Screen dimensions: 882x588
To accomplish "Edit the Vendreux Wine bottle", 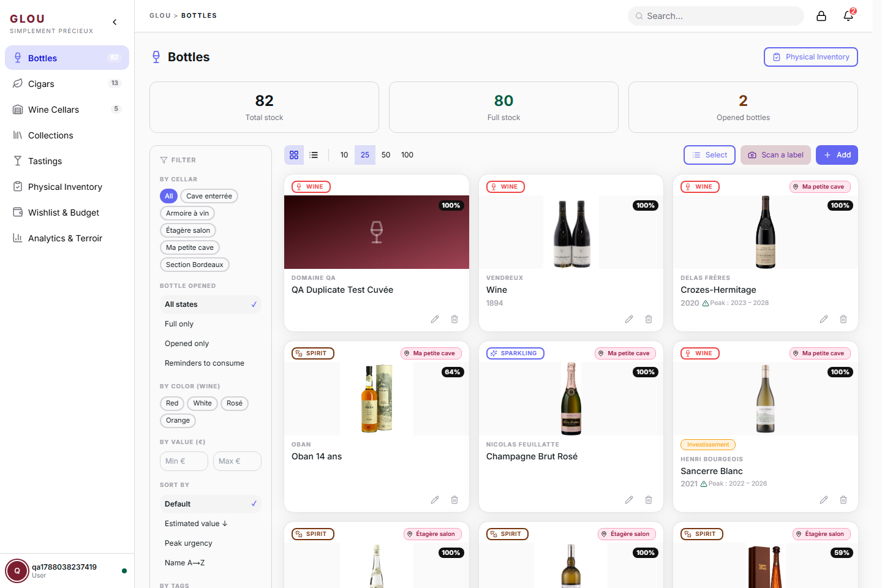I will click(x=629, y=319).
